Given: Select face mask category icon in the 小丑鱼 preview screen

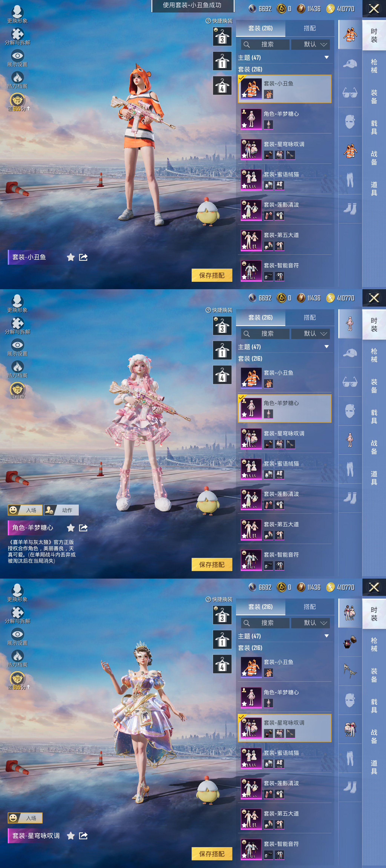Looking at the screenshot, I should click(350, 122).
